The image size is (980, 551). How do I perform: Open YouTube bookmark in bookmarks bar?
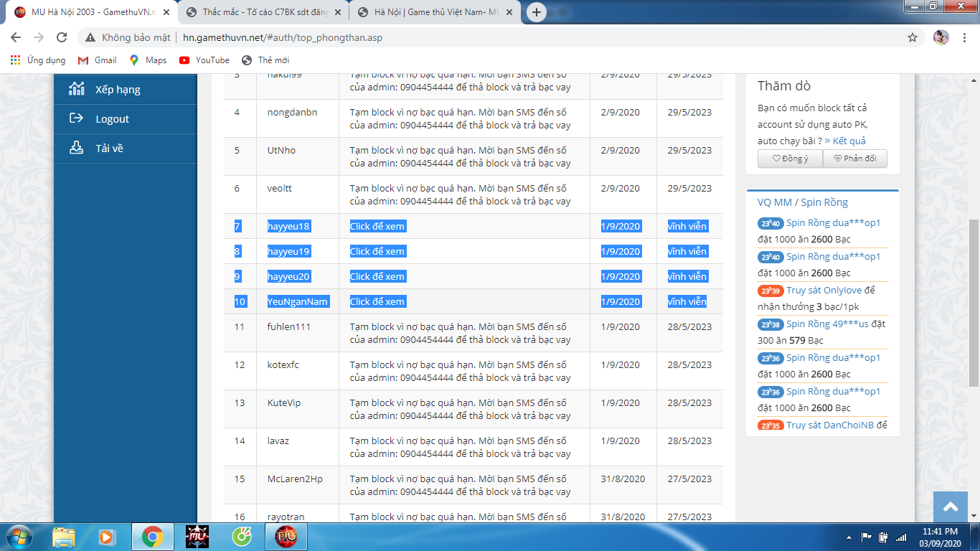click(x=204, y=60)
